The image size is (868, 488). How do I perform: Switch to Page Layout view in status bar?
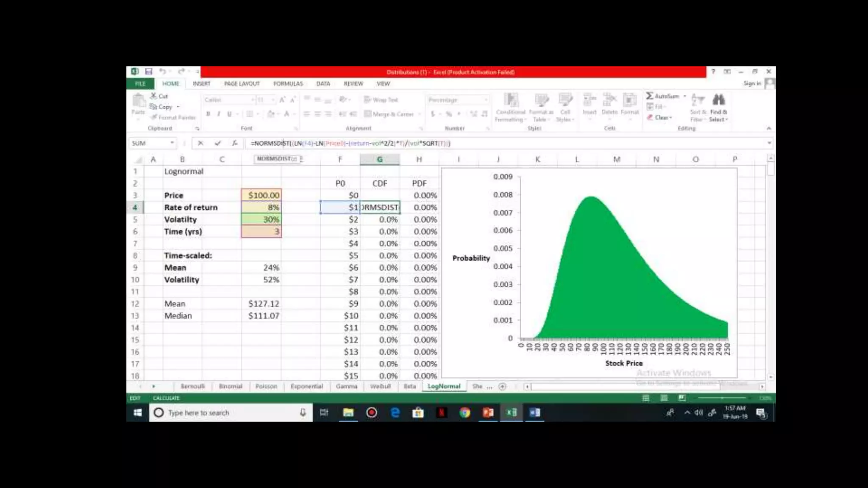coord(664,398)
